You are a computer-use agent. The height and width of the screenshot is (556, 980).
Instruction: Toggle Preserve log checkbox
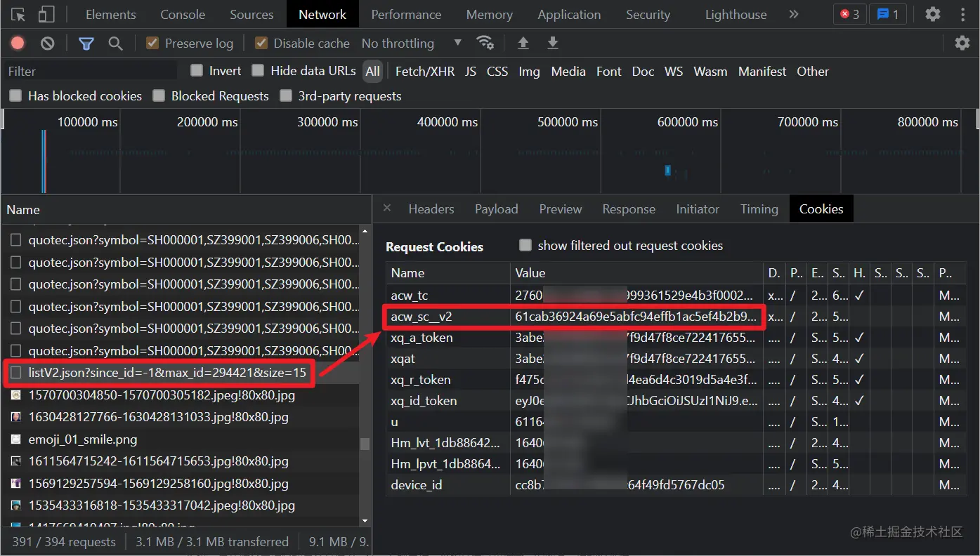click(152, 43)
